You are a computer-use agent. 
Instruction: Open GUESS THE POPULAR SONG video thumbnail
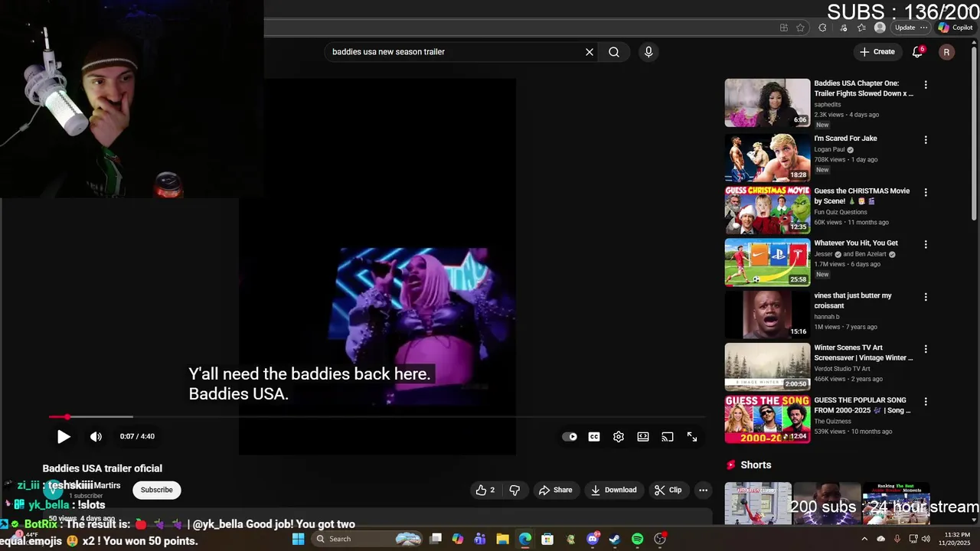point(767,419)
